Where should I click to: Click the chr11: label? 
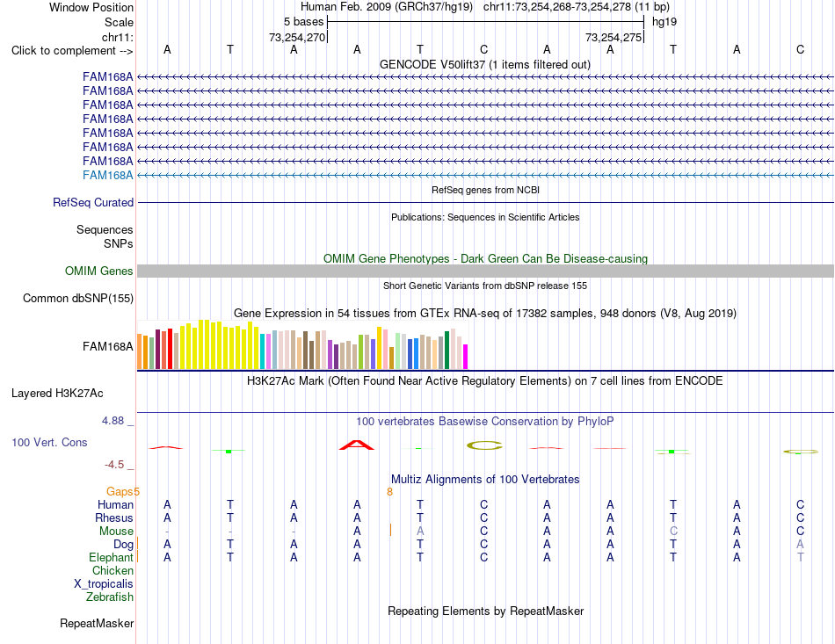click(x=117, y=37)
